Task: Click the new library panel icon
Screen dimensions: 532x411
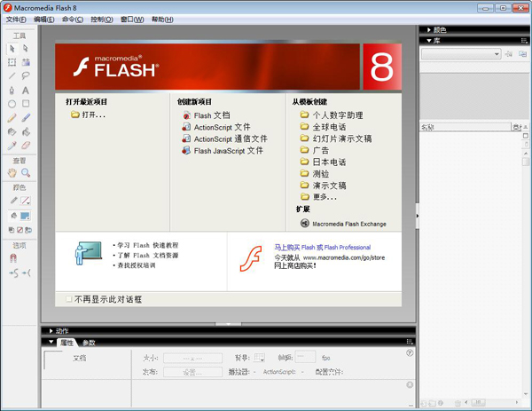Action: click(x=522, y=54)
